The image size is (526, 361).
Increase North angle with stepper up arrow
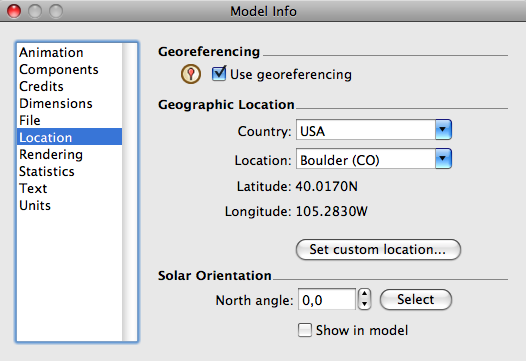pyautogui.click(x=364, y=294)
